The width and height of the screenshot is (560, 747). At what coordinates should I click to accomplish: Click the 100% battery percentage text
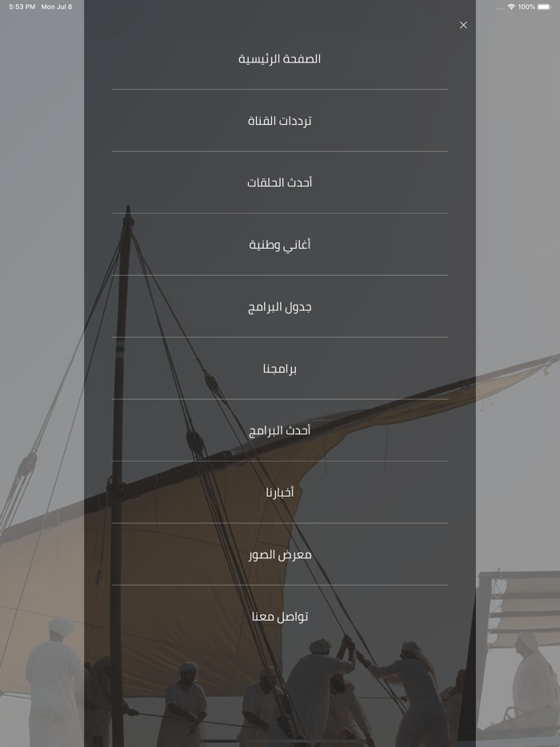526,6
